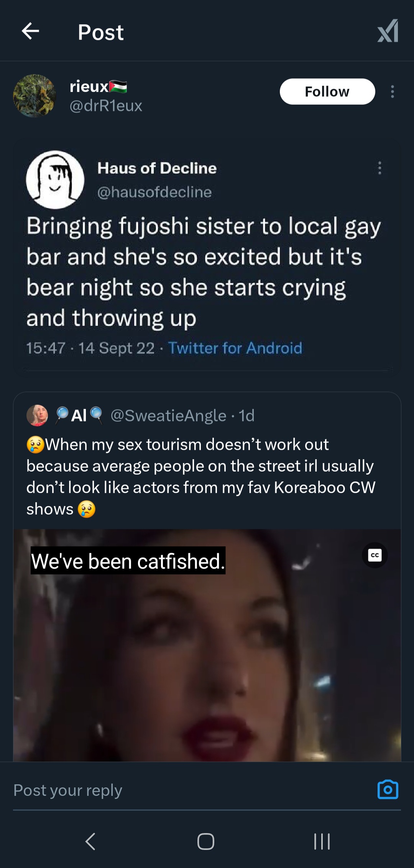Follow the @drR1eux account
Image resolution: width=414 pixels, height=868 pixels.
pos(327,92)
